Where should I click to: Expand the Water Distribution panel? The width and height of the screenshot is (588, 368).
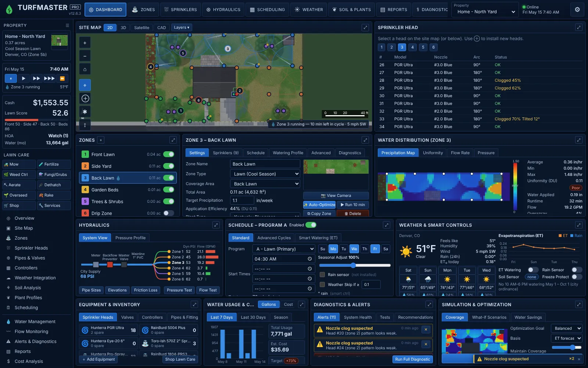(579, 140)
